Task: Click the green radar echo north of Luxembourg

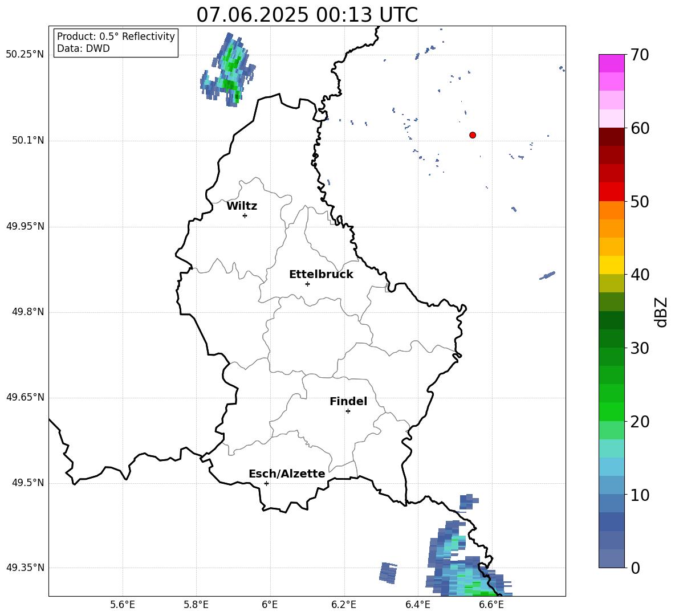Action: (229, 70)
